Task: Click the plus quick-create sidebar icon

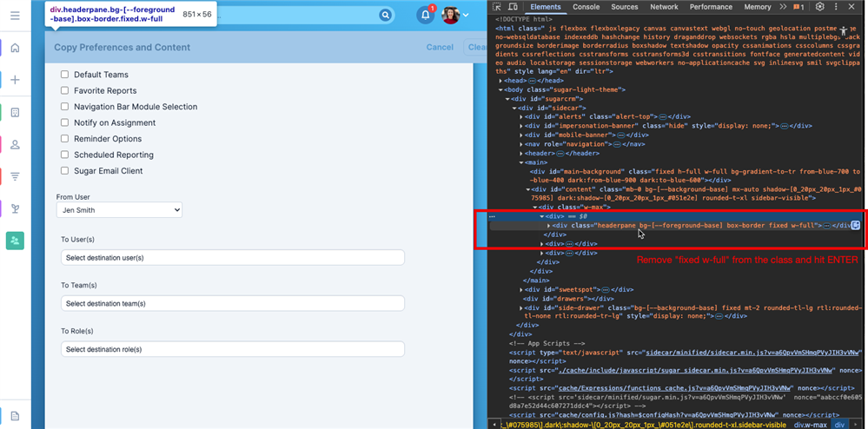Action: click(15, 80)
